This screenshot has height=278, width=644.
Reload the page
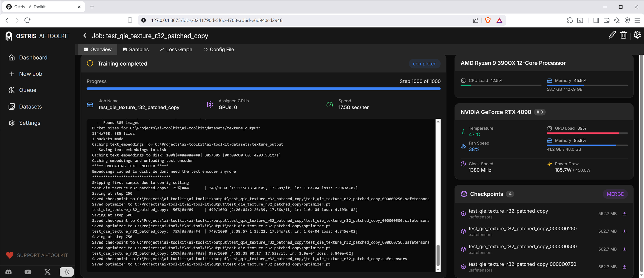click(28, 20)
